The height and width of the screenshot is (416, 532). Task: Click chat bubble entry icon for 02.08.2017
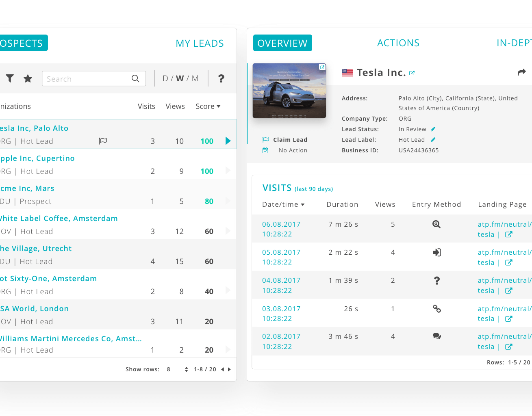(x=437, y=336)
